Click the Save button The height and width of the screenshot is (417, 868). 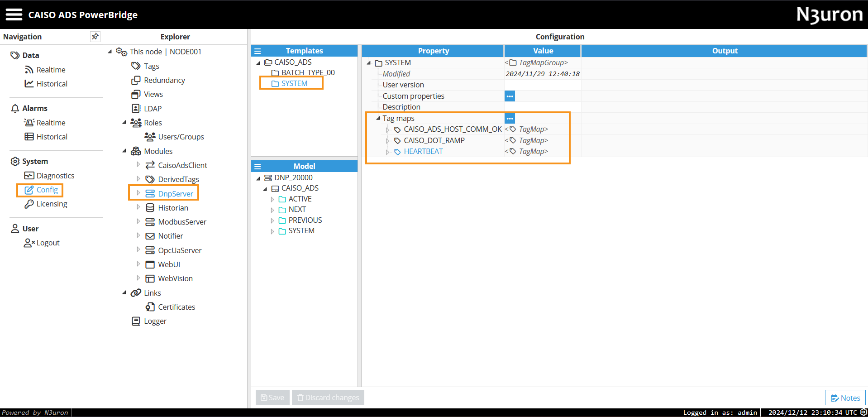[x=272, y=398]
